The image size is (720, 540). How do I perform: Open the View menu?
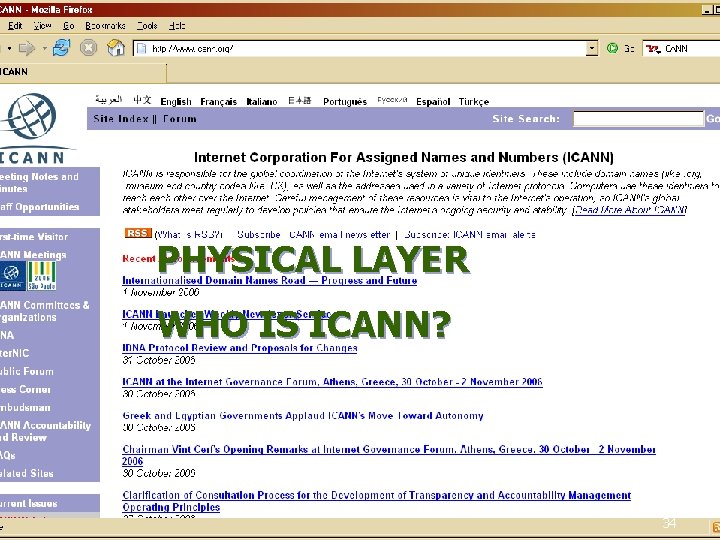click(42, 26)
